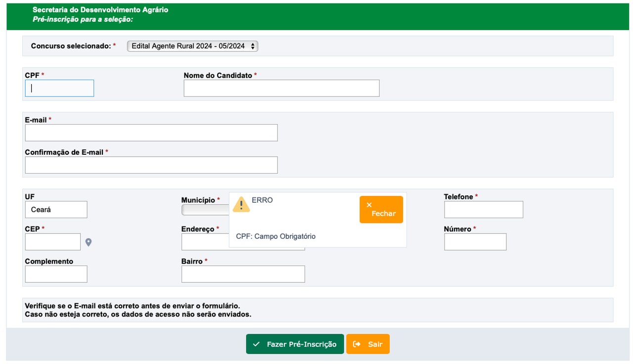Image resolution: width=633 pixels, height=364 pixels.
Task: Focus the Nome do Candidato field
Action: [281, 88]
